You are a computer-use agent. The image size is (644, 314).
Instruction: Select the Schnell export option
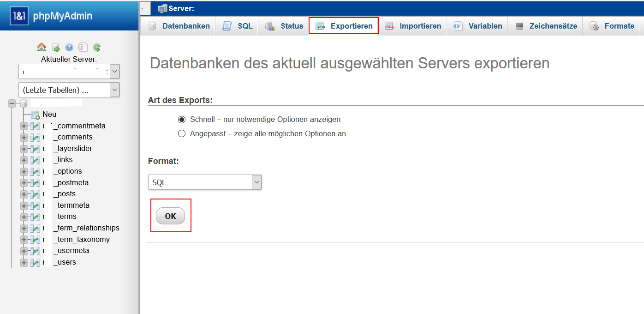[182, 119]
